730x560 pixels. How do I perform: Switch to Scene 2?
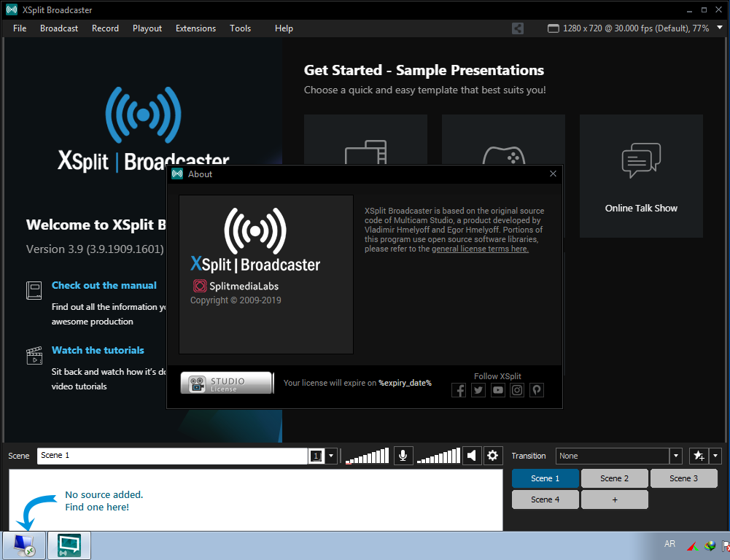click(x=614, y=478)
